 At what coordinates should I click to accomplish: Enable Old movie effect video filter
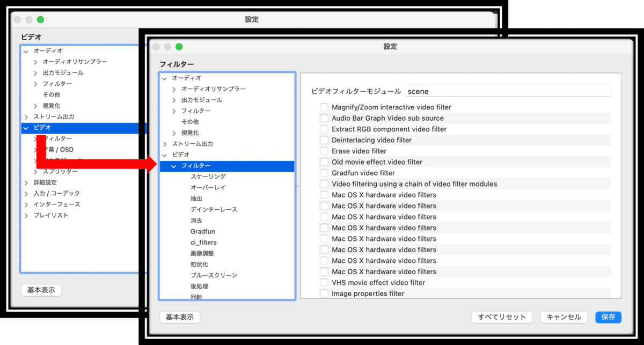pos(324,162)
